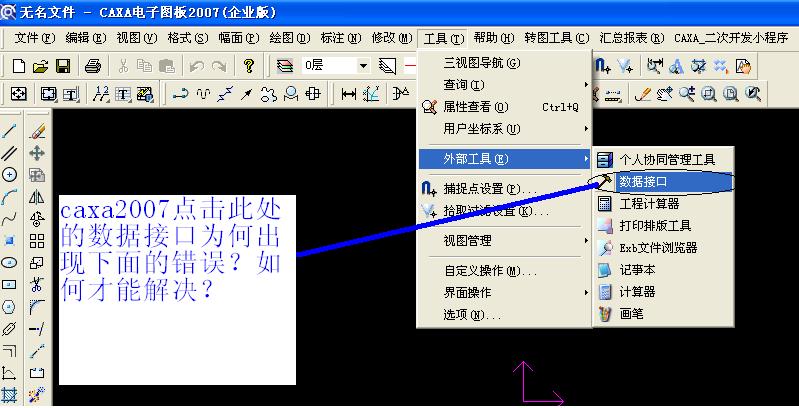Expand the 用户坐标系(U) submenu
Screen dimensions: 799x408
504,129
